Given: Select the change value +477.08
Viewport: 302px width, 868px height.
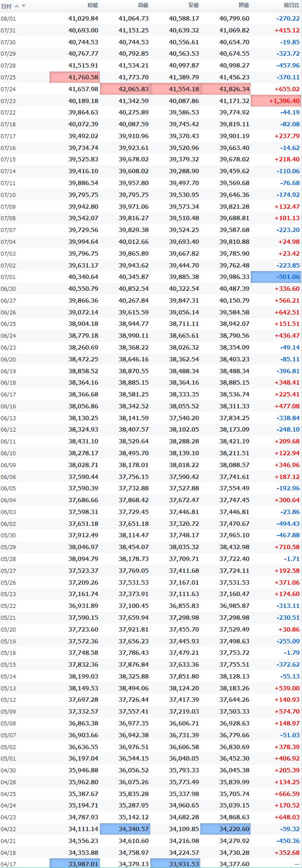Looking at the screenshot, I should (287, 407).
